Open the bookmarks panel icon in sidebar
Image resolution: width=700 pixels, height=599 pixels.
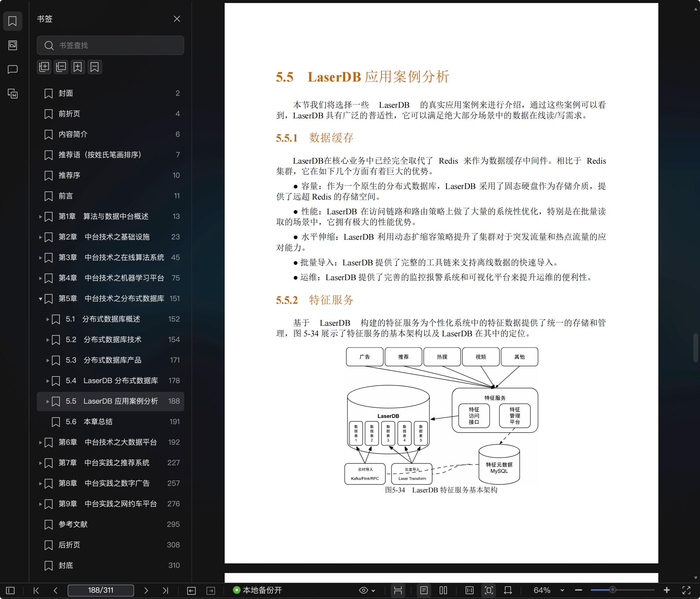click(12, 21)
